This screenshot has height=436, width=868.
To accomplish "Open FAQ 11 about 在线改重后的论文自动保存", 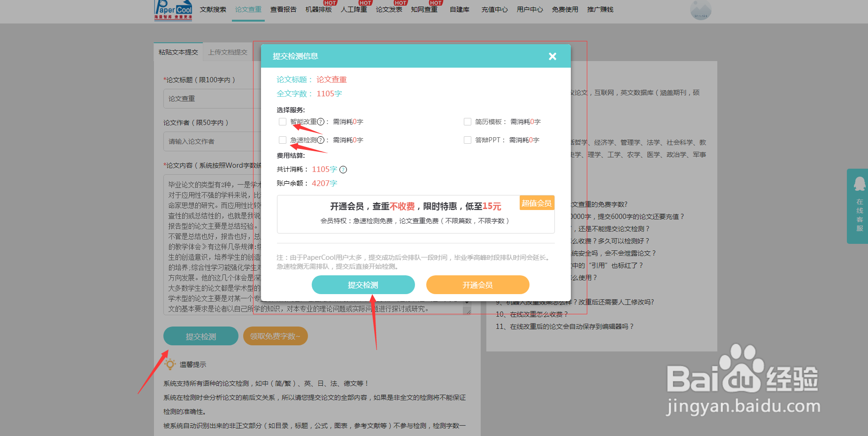I will pos(565,327).
